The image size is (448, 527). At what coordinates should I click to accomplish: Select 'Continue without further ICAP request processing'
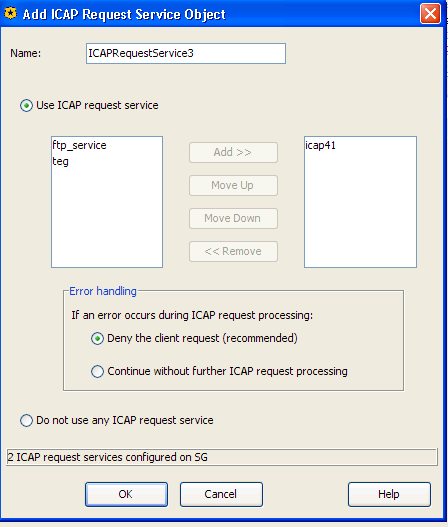coord(97,371)
